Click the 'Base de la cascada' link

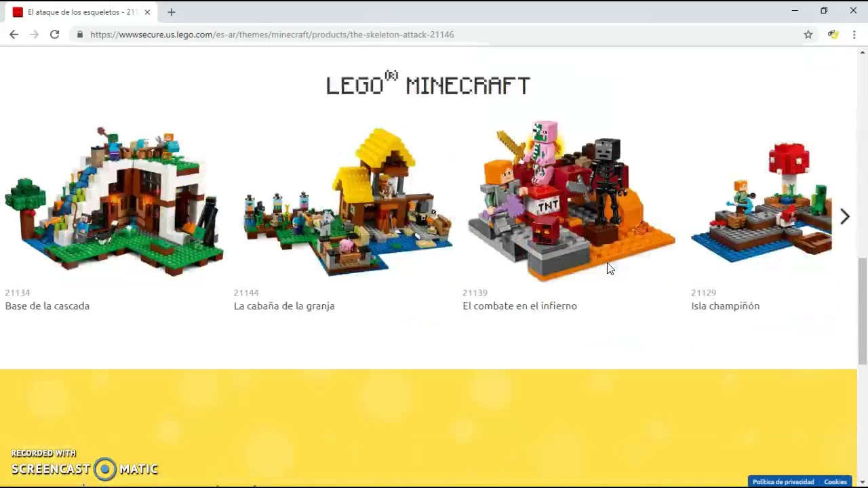47,306
